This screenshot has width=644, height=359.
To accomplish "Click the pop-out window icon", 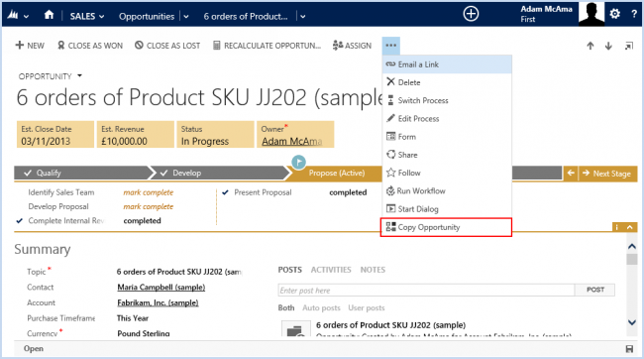I will (629, 46).
